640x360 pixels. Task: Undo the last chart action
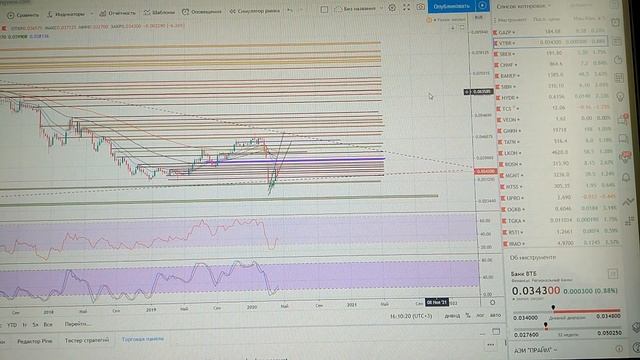click(290, 10)
